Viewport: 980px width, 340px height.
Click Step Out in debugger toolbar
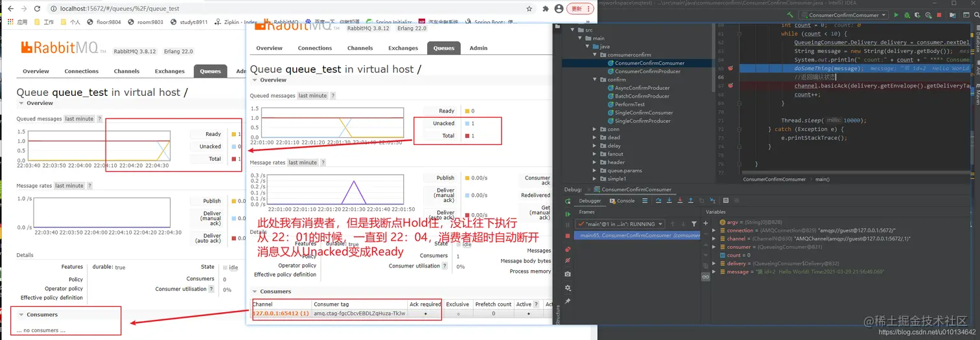click(691, 201)
